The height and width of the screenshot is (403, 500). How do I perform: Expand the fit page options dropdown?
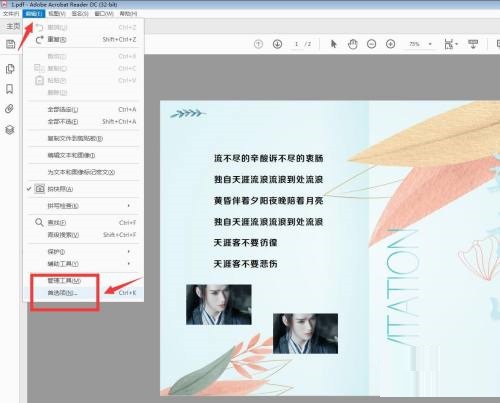451,44
